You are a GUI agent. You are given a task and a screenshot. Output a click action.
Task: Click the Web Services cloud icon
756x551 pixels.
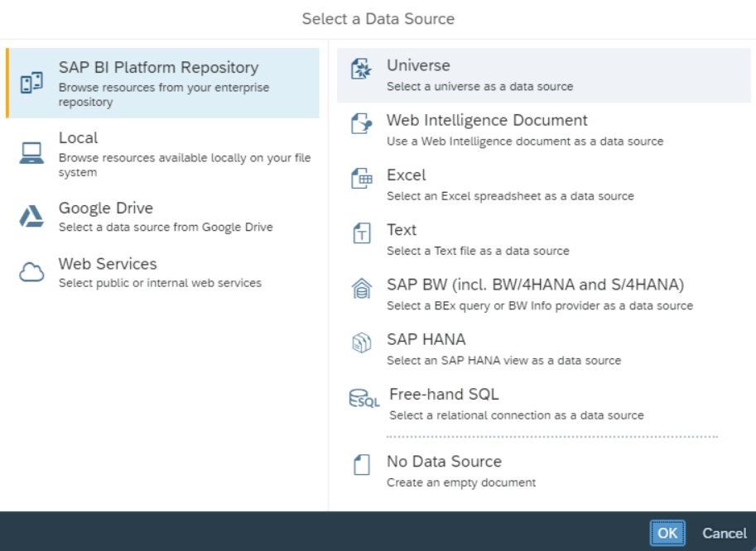(31, 273)
